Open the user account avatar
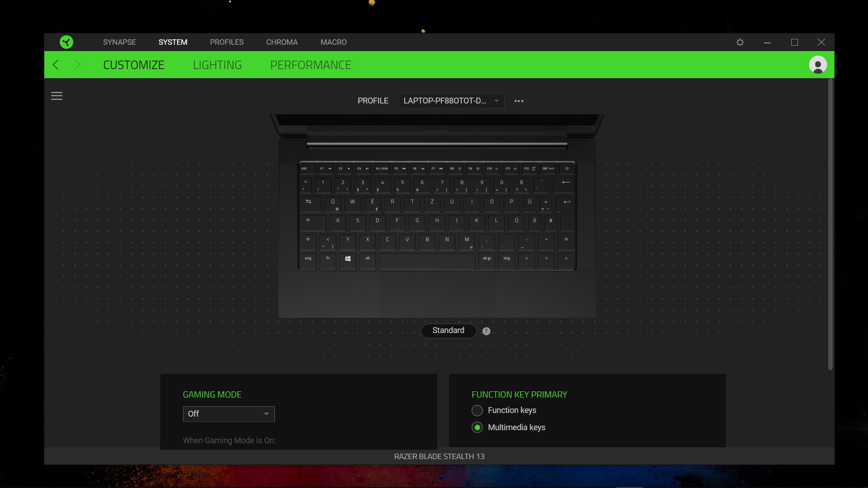 point(818,65)
